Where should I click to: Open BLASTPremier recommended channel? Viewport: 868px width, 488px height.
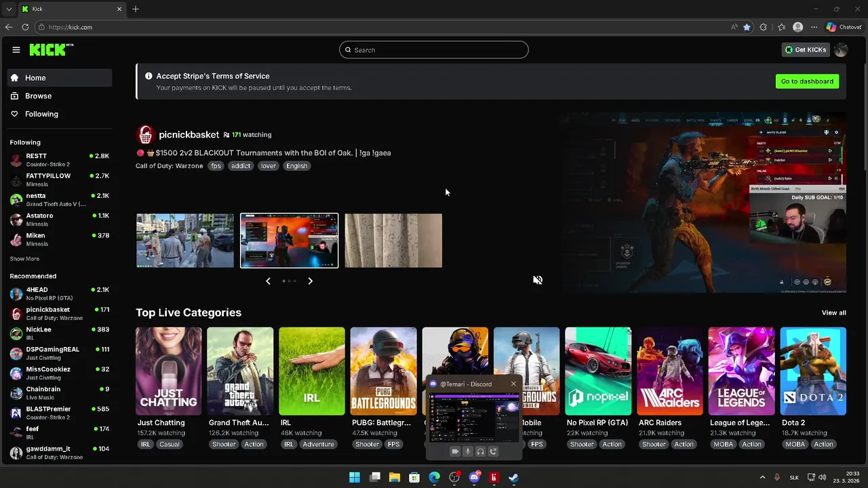(60, 413)
